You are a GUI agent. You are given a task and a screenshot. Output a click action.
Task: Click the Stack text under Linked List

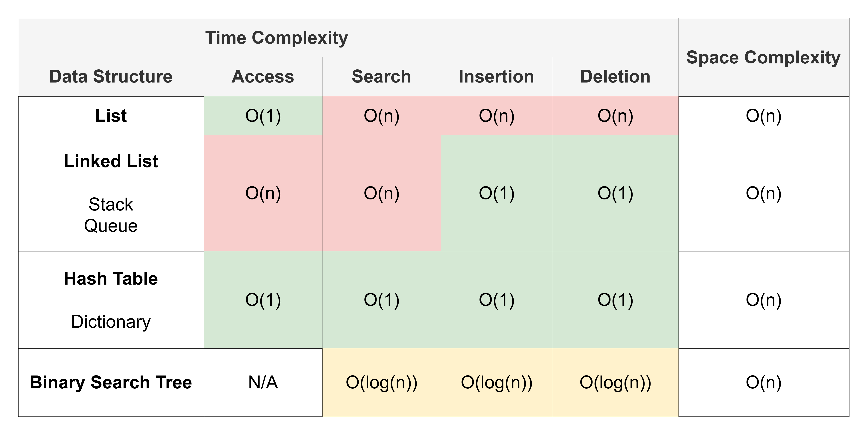click(111, 204)
